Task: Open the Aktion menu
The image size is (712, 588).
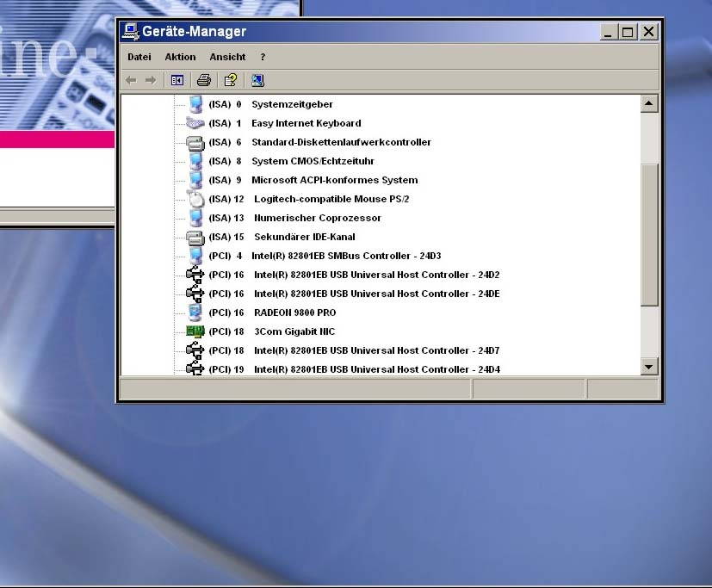Action: click(x=180, y=57)
